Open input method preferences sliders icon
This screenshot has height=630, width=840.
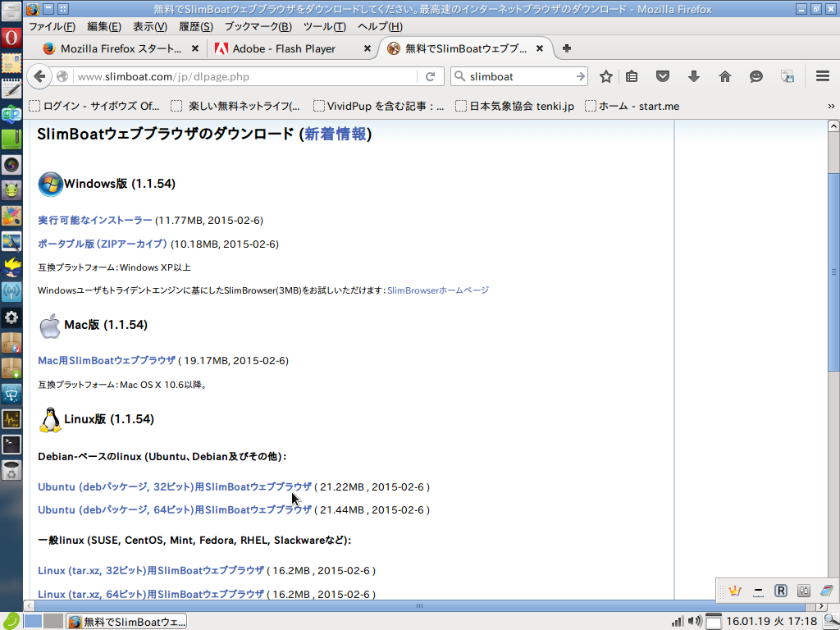click(x=804, y=590)
